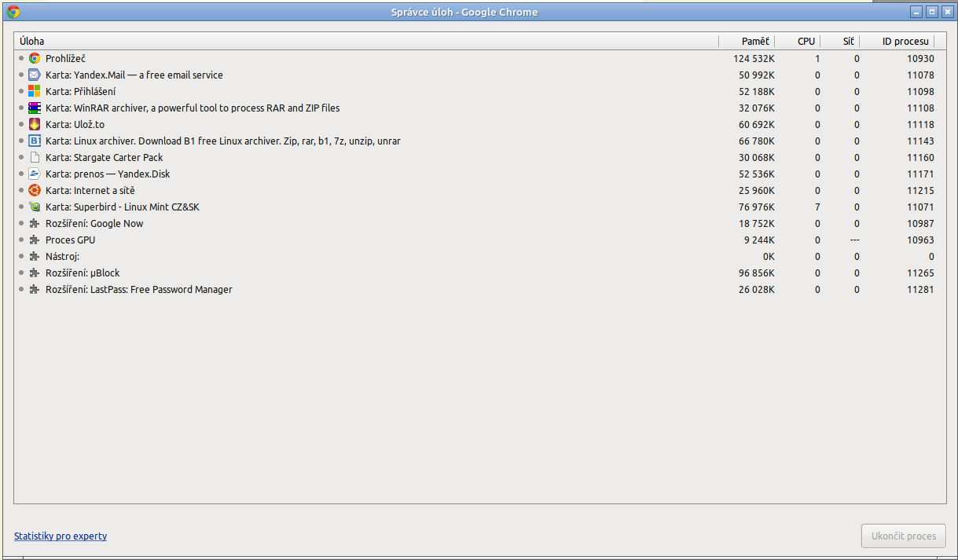The width and height of the screenshot is (958, 560).
Task: Click the Úloha column header
Action: [x=32, y=41]
